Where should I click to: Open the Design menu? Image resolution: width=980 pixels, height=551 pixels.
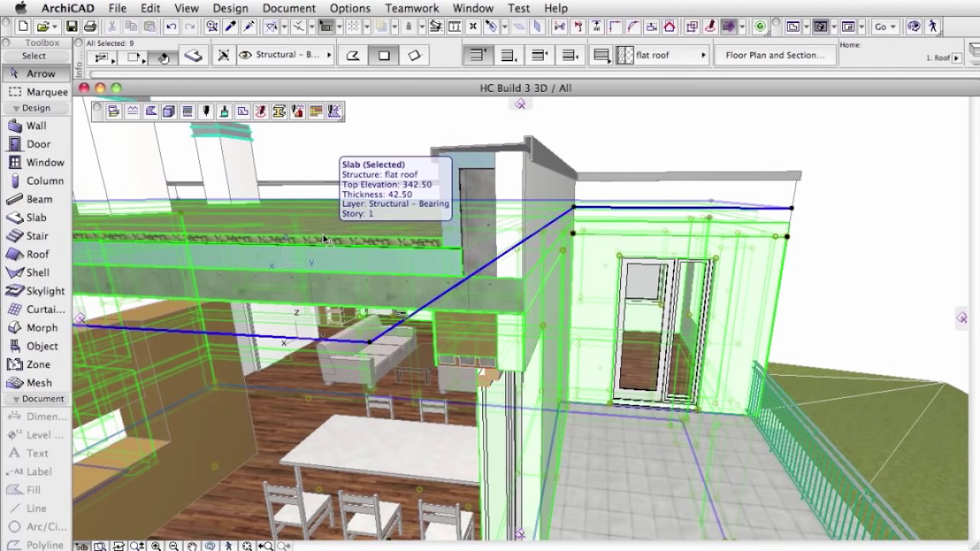pyautogui.click(x=230, y=8)
